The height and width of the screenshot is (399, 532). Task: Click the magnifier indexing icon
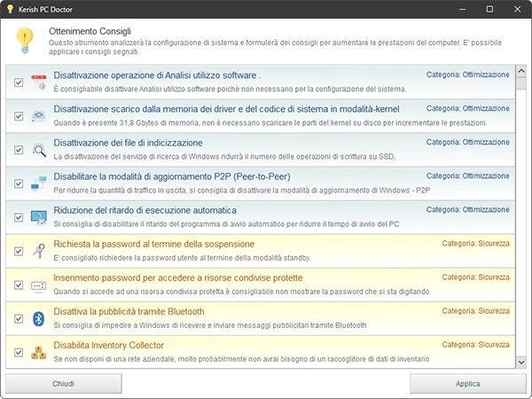[39, 150]
